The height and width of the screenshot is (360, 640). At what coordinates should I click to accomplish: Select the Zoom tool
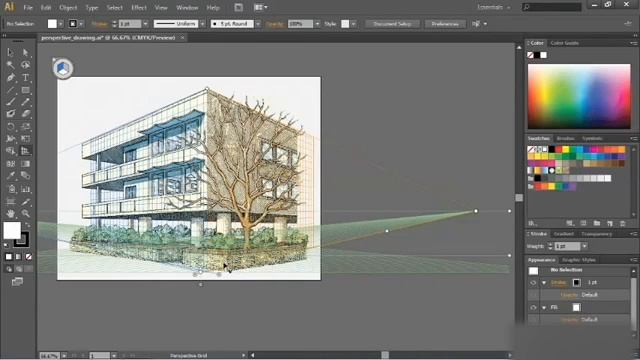pyautogui.click(x=25, y=213)
